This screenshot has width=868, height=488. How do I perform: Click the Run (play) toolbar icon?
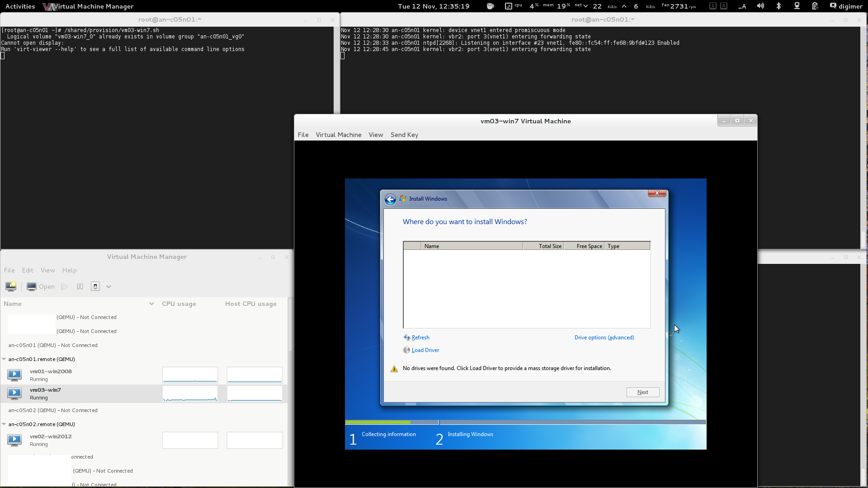point(65,286)
